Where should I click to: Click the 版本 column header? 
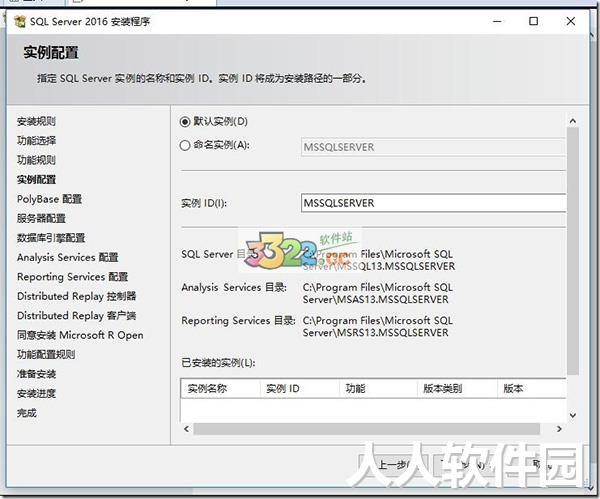(532, 389)
